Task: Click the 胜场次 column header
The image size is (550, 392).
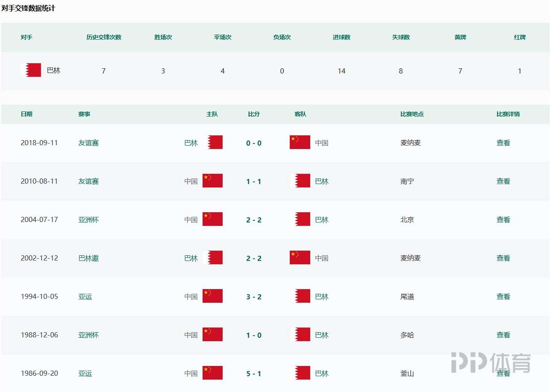Action: pos(163,37)
